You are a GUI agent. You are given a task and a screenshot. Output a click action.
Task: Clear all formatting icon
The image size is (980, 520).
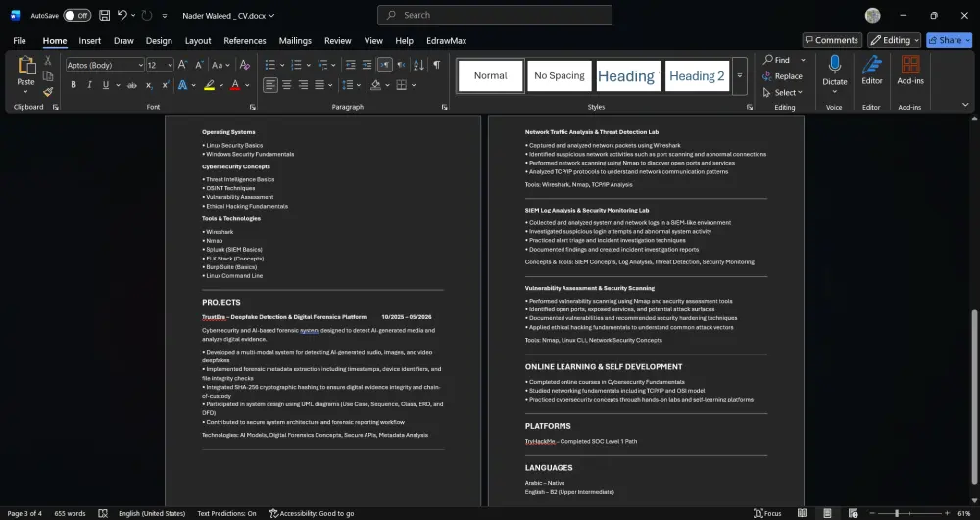point(245,65)
